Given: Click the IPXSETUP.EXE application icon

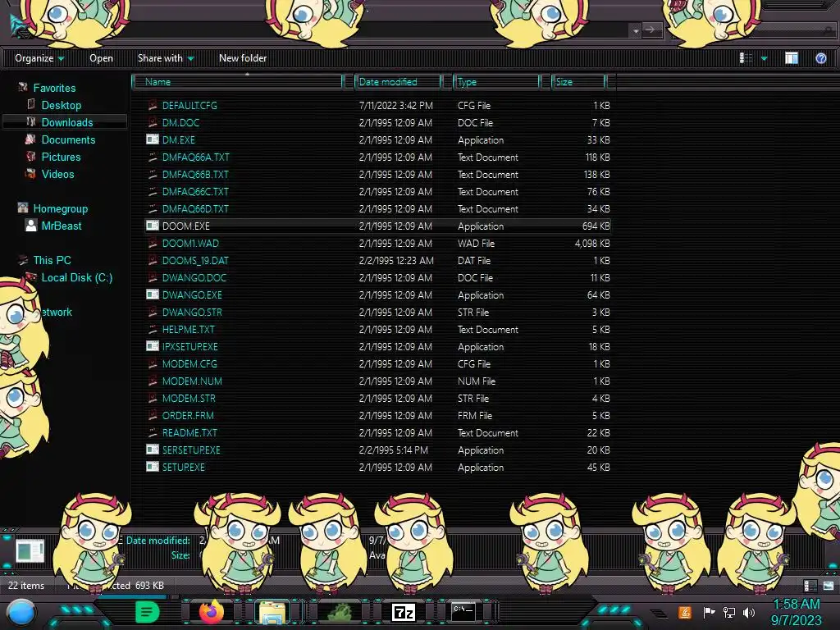Looking at the screenshot, I should [152, 346].
